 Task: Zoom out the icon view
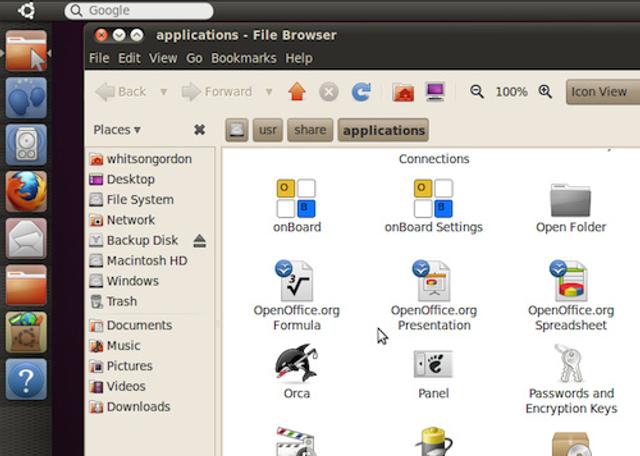[476, 91]
